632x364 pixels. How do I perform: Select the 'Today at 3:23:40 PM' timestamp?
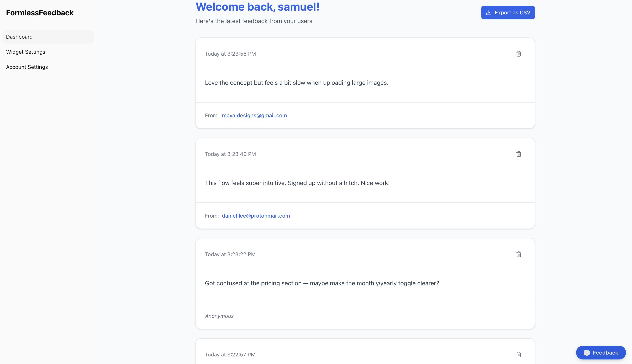(230, 154)
